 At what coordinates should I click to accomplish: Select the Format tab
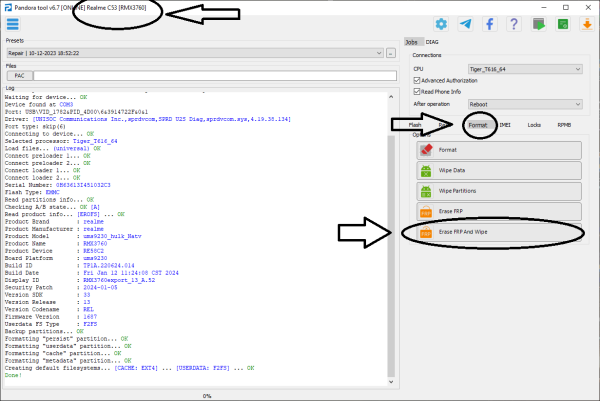point(478,125)
